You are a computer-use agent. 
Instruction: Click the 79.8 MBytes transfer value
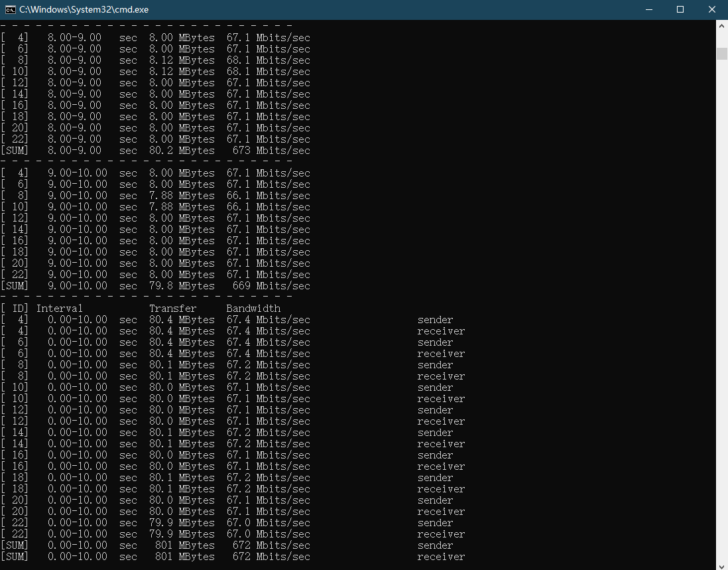coord(182,286)
